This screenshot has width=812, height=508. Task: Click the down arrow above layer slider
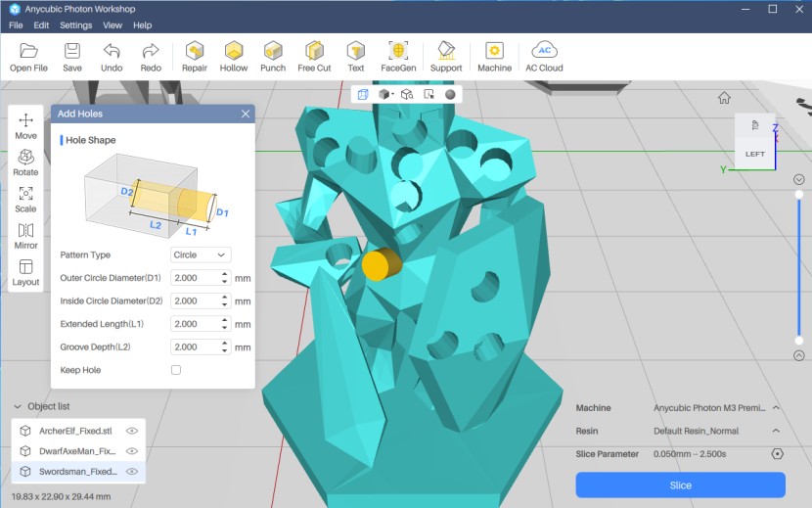799,179
